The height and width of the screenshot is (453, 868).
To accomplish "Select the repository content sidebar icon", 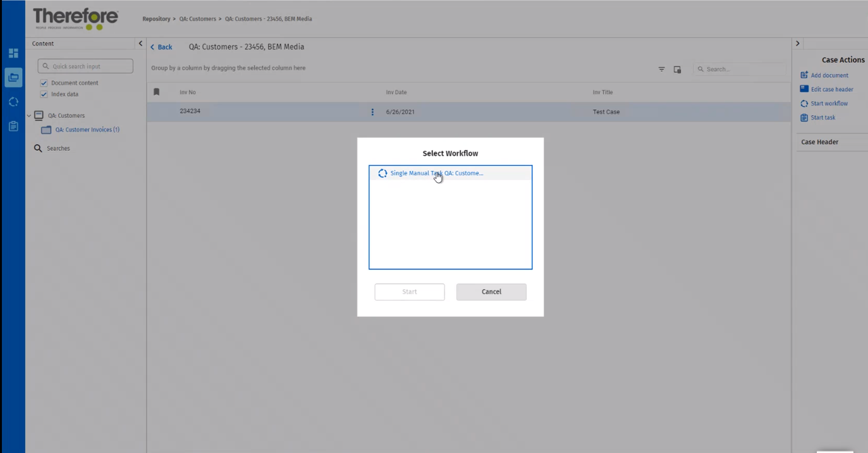I will (x=13, y=77).
